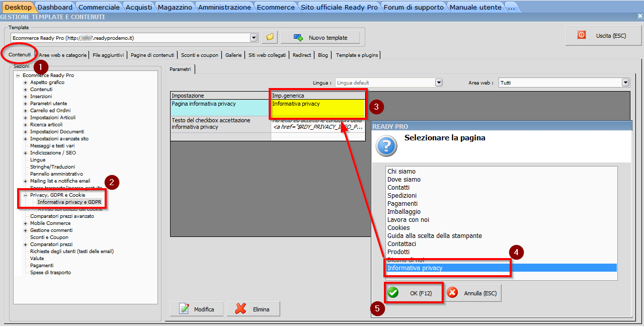644x326 pixels.
Task: Select the Gallerie tab
Action: 233,55
